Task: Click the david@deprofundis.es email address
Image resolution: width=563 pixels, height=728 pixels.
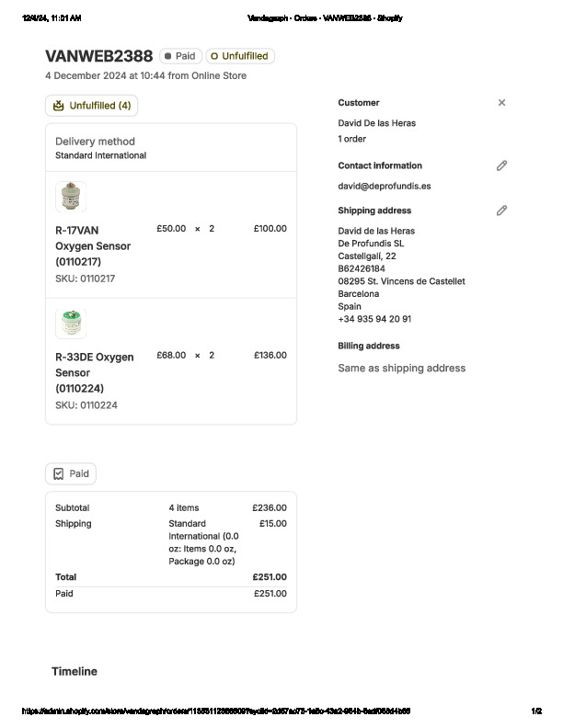Action: (x=385, y=186)
